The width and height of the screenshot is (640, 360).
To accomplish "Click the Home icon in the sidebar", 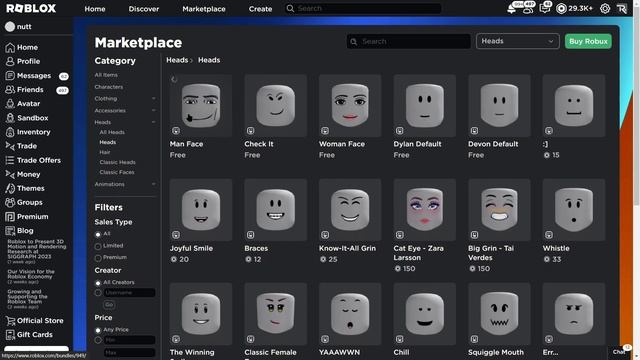I will tap(10, 47).
